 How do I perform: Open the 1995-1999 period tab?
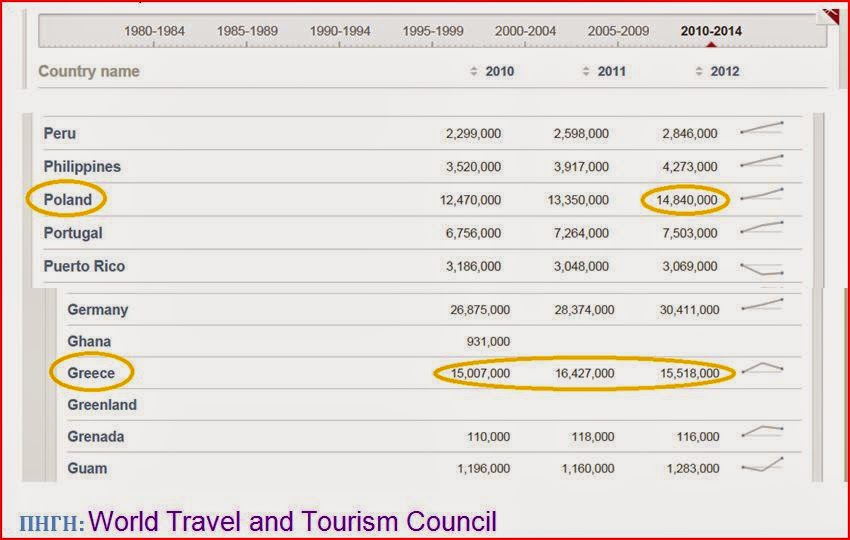click(433, 31)
